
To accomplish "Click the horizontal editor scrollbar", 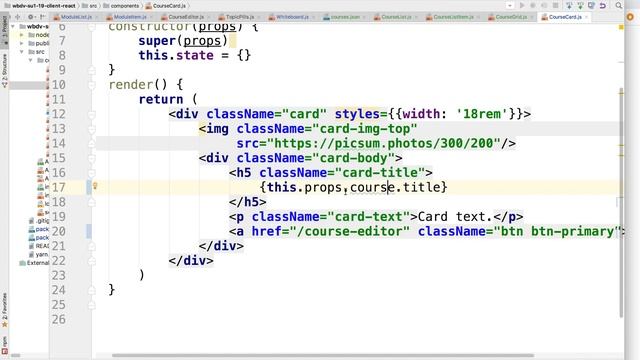I will tap(322, 356).
